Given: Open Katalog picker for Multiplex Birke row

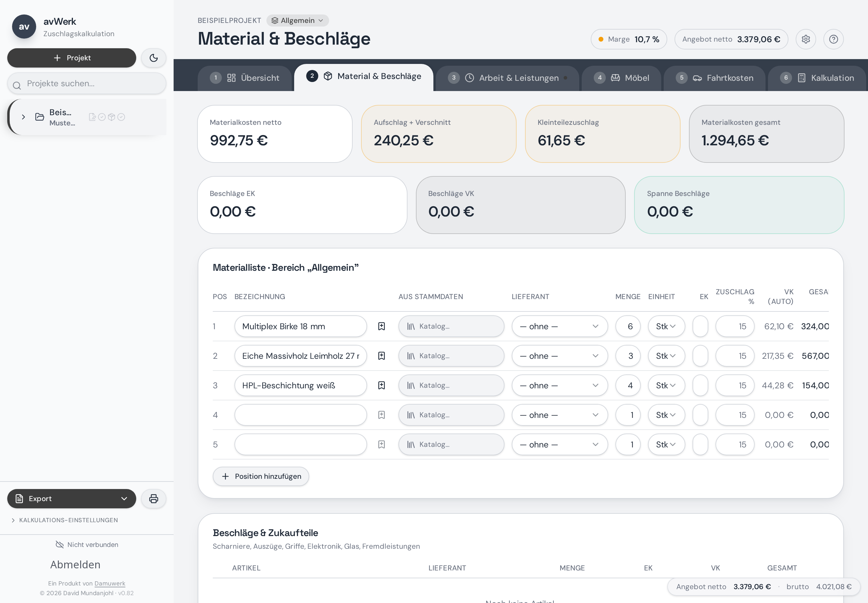Looking at the screenshot, I should (x=451, y=326).
